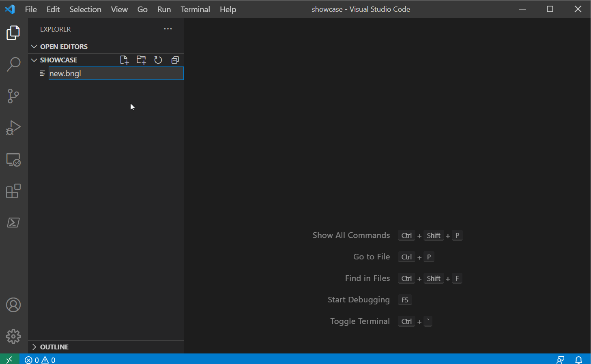Click the EXPLORER panel title
The width and height of the screenshot is (591, 364).
(x=56, y=29)
